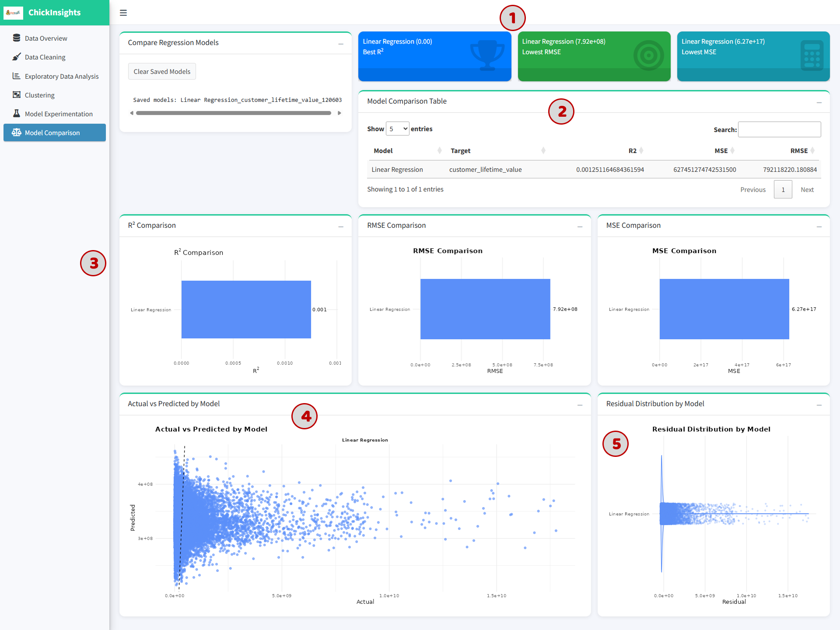Image resolution: width=840 pixels, height=630 pixels.
Task: Collapse the RMSE Comparison card
Action: 580,226
